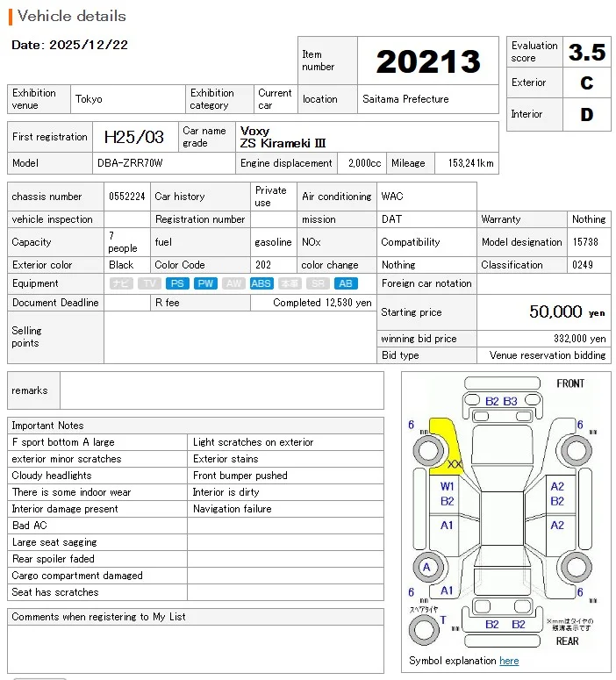Click the 2,000cc engine displacement value
This screenshot has width=616, height=680.
tap(365, 163)
